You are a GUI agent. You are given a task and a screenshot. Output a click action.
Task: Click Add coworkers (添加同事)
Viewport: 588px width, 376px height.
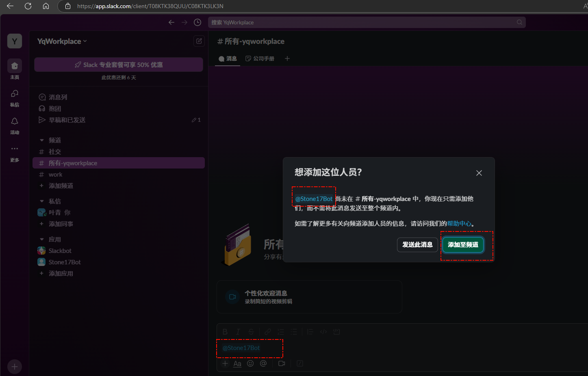119,224
